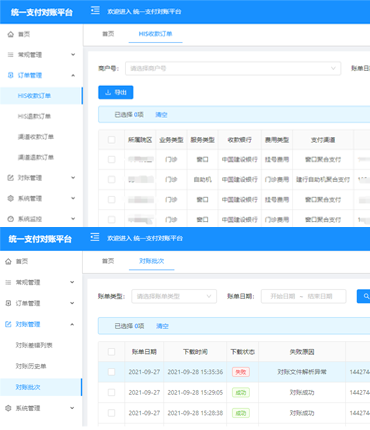Image resolution: width=370 pixels, height=430 pixels.
Task: Collapse 对账管理 chevron in 对账批次 screen sidebar
Action: point(72,324)
